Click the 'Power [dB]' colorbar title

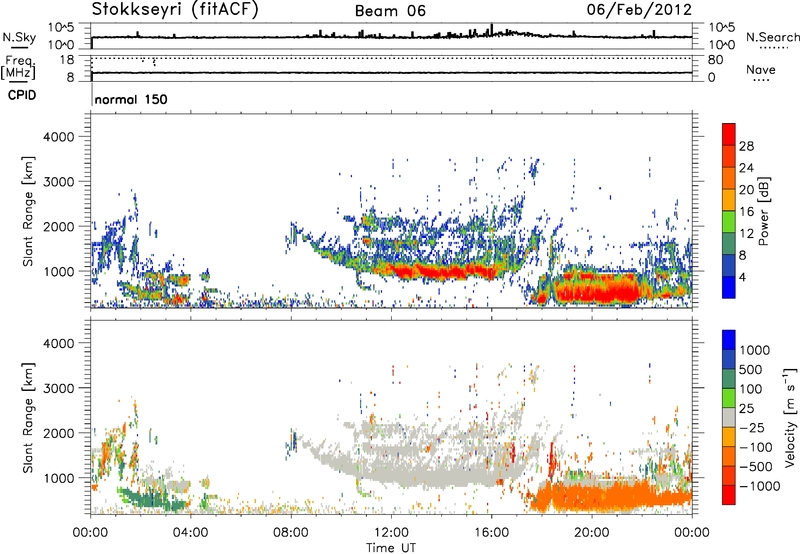pyautogui.click(x=763, y=211)
